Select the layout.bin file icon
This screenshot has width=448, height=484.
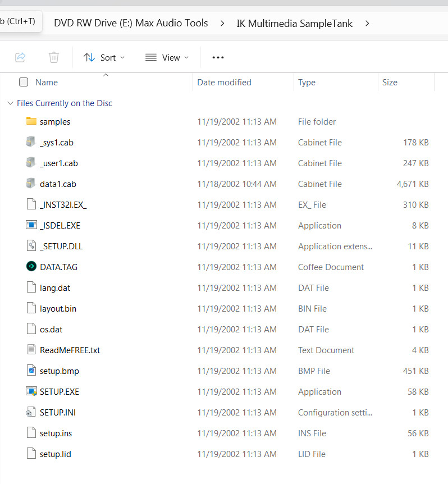[x=31, y=308]
